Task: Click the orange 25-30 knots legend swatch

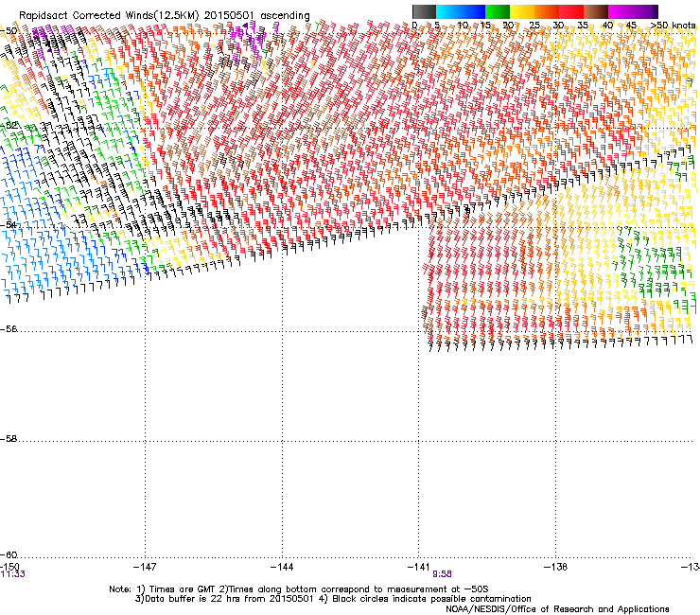Action: point(547,11)
